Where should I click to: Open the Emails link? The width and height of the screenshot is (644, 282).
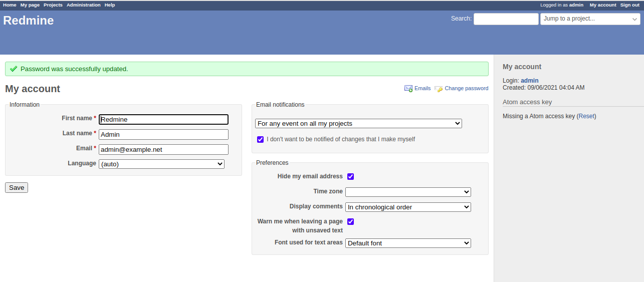[422, 88]
